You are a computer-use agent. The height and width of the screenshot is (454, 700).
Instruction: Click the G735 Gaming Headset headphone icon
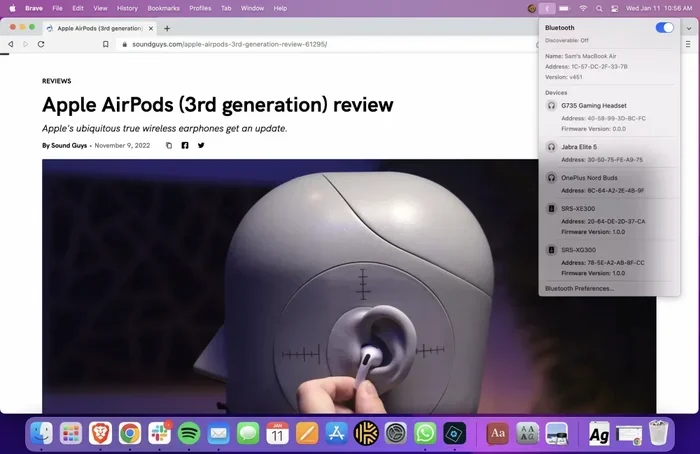551,106
